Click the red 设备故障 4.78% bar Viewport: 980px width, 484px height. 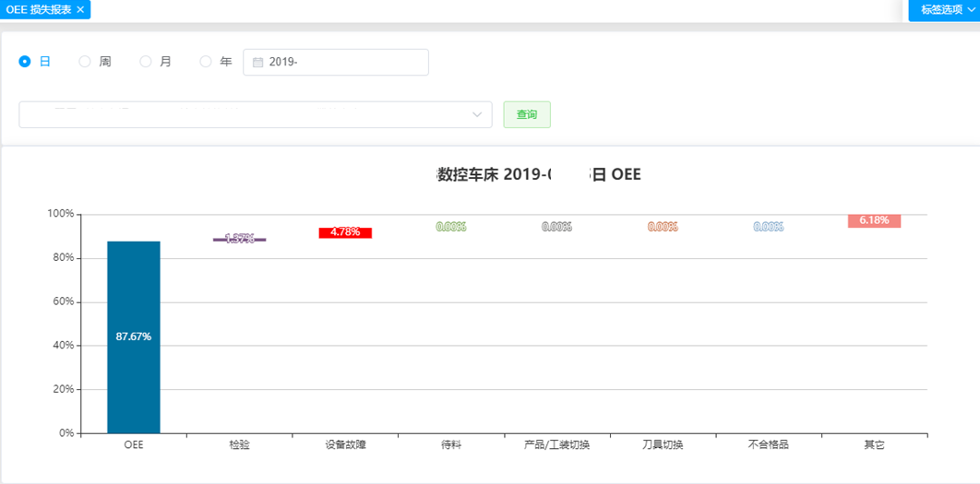tap(345, 232)
